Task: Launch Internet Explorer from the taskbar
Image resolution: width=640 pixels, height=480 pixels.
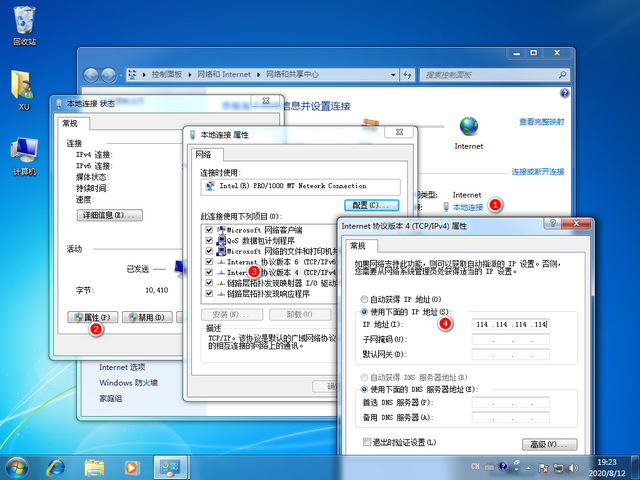Action: tap(57, 466)
